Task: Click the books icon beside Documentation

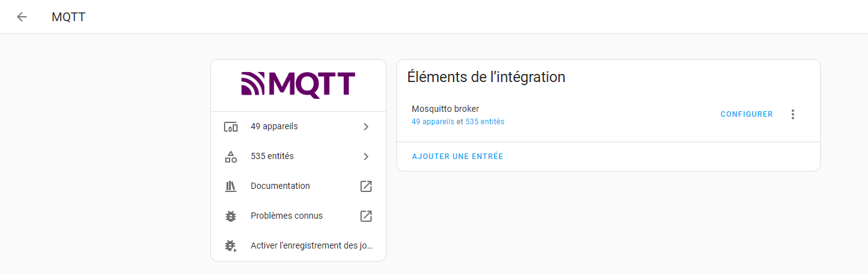Action: (231, 186)
